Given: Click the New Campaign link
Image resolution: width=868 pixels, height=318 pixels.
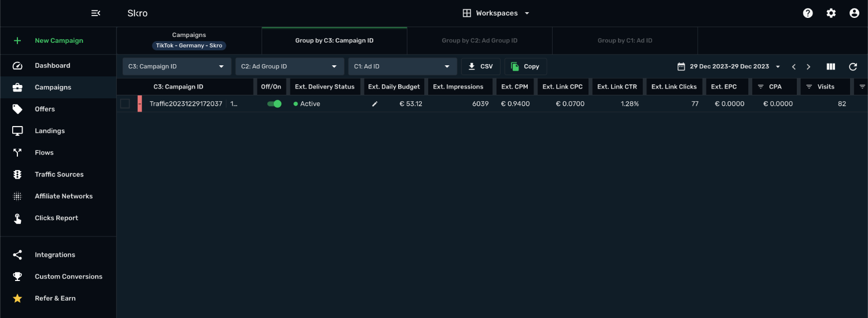Looking at the screenshot, I should (x=59, y=40).
